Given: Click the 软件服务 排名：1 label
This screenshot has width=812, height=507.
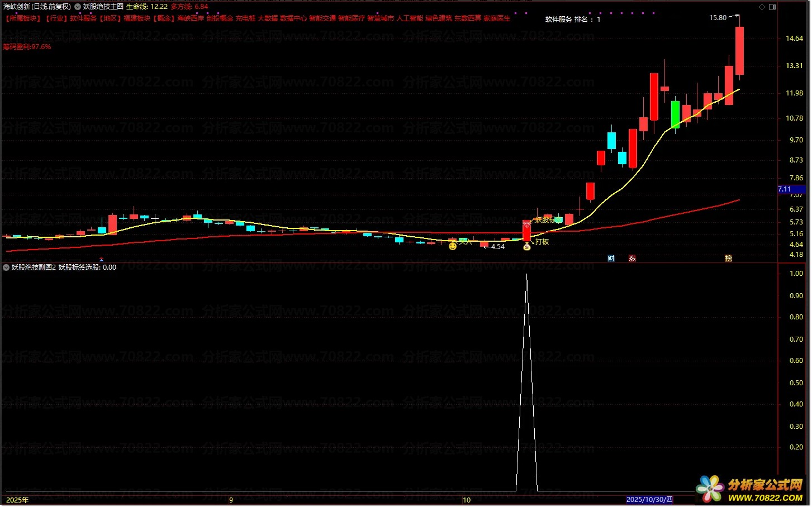Looking at the screenshot, I should (x=573, y=20).
